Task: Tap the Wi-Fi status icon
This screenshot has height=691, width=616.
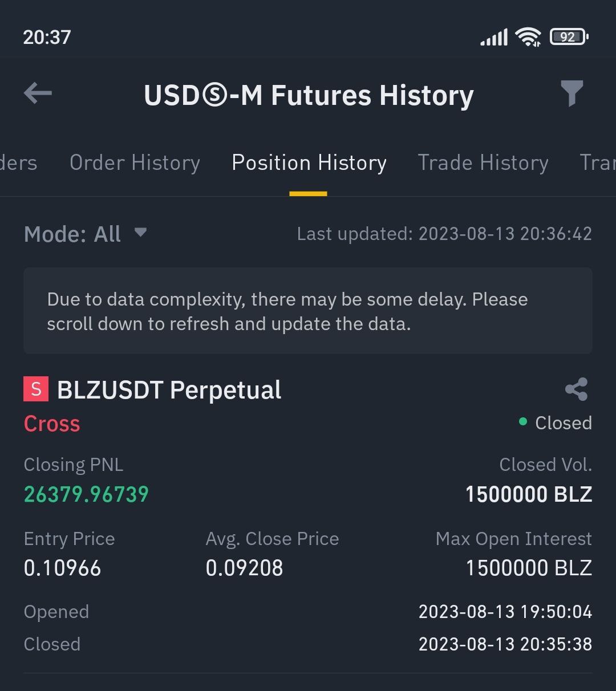Action: tap(528, 38)
